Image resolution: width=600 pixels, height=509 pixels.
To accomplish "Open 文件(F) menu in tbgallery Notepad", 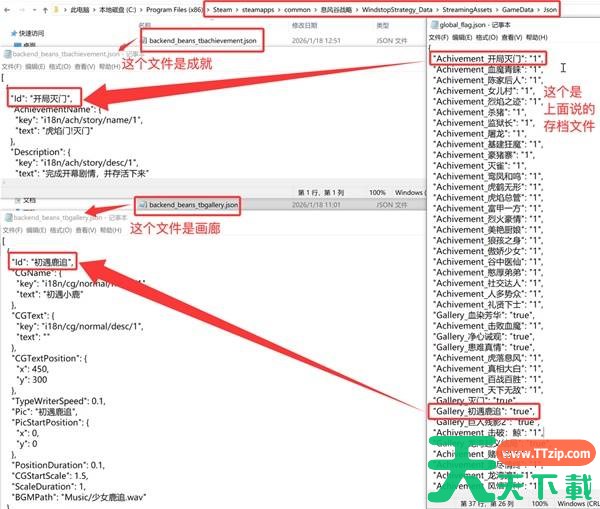I will point(12,230).
